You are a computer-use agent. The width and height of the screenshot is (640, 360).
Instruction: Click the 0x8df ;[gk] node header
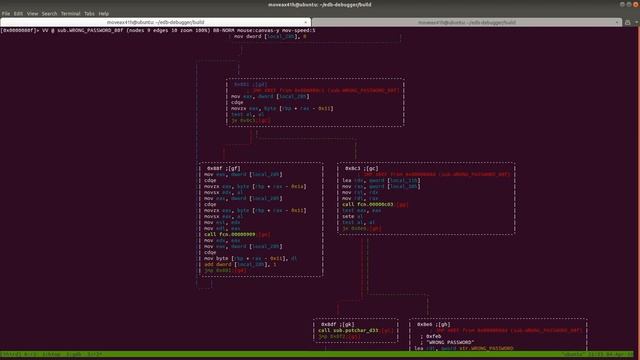(x=337, y=324)
